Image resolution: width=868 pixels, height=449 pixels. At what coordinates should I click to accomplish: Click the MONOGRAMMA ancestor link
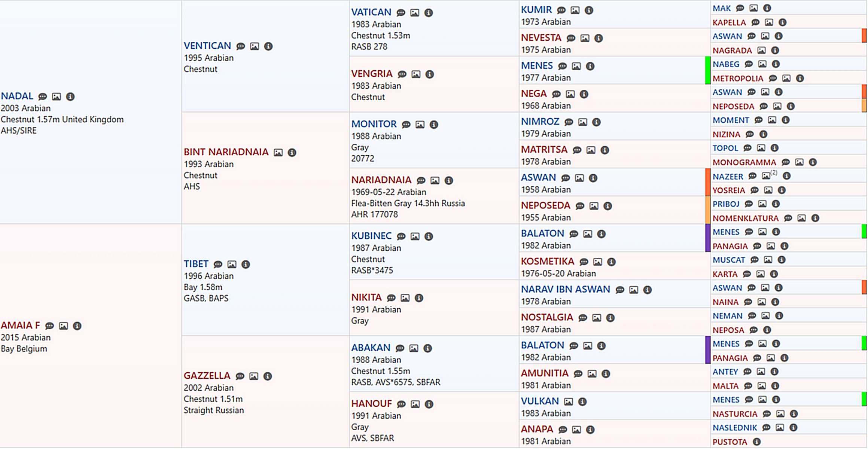pyautogui.click(x=744, y=162)
